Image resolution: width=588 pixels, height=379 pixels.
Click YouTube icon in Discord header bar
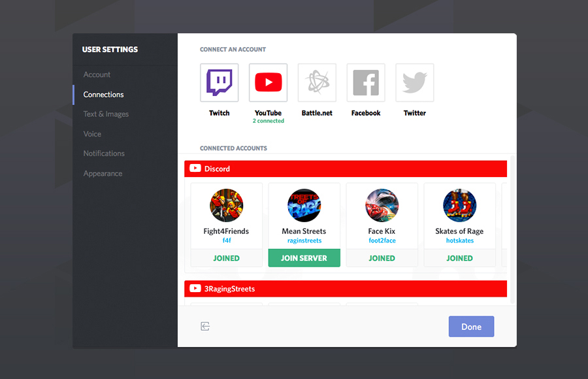195,169
